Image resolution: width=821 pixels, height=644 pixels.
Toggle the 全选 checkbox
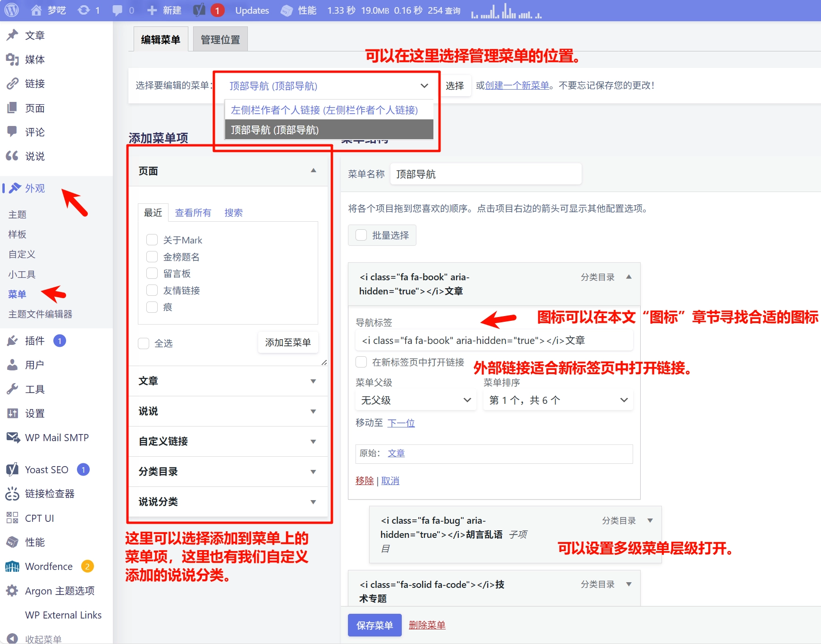pos(144,343)
